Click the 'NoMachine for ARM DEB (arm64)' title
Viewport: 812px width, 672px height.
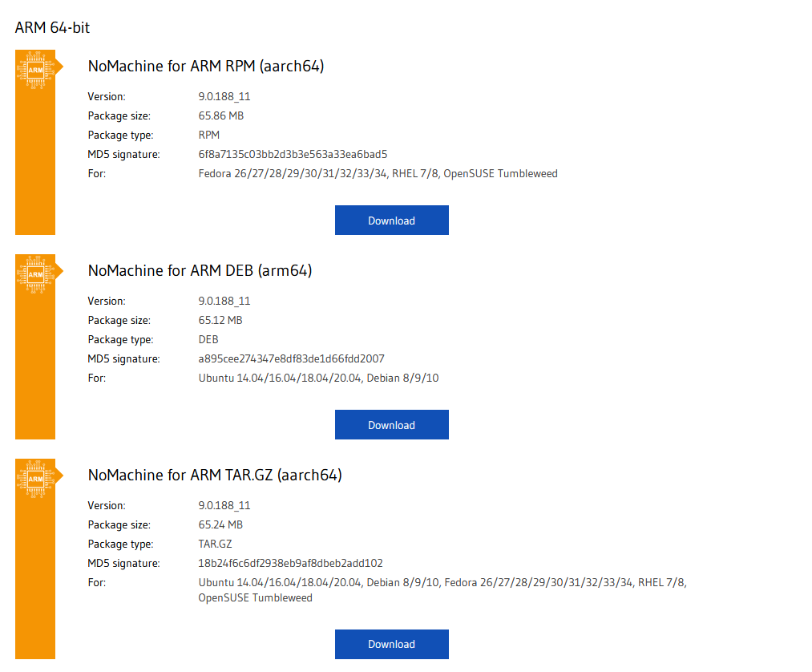(x=200, y=271)
